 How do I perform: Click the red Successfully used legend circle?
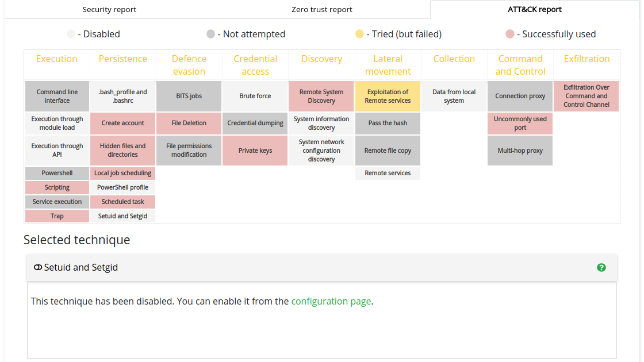click(509, 34)
